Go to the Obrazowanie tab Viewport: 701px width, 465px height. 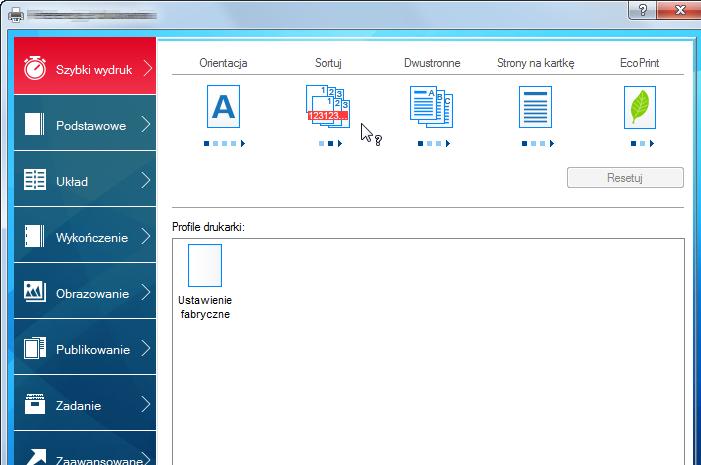85,291
